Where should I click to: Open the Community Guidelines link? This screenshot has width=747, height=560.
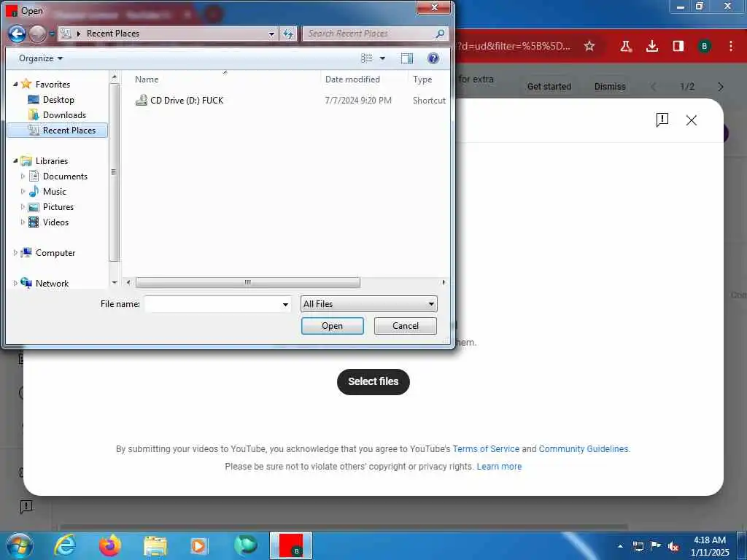584,448
